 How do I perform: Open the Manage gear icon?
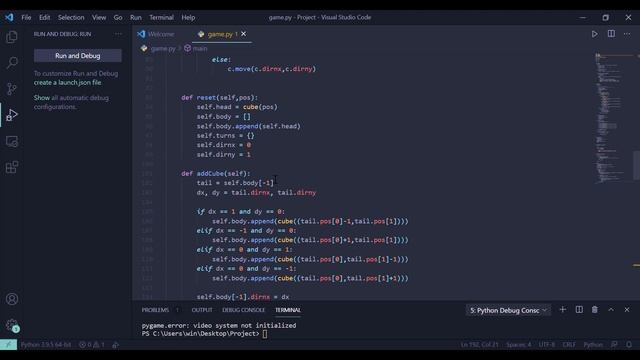point(12,325)
